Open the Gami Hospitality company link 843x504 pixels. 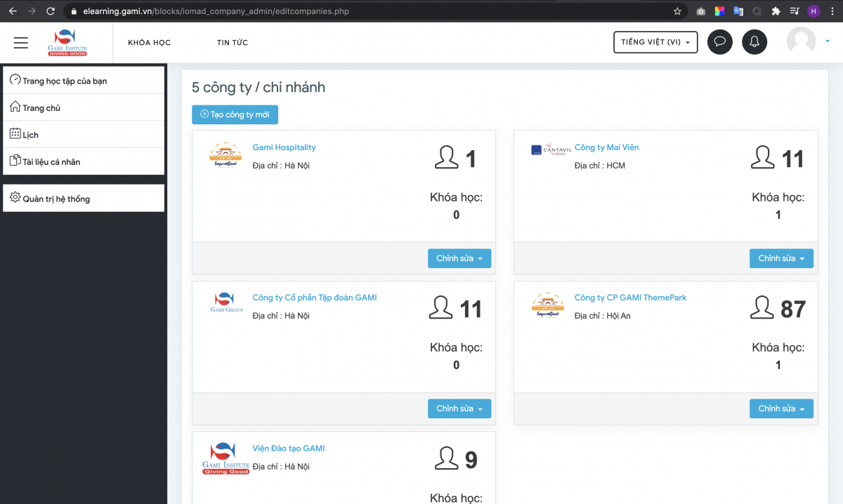(284, 147)
